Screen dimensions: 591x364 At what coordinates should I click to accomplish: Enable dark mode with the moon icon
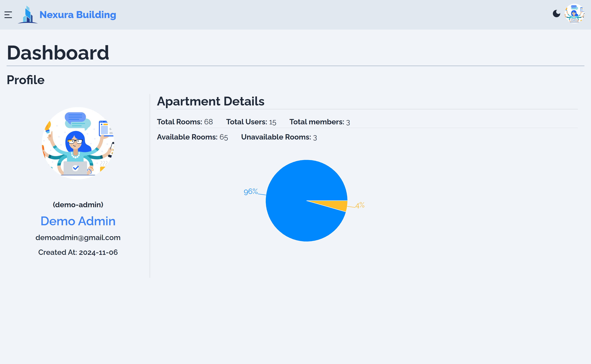tap(557, 14)
